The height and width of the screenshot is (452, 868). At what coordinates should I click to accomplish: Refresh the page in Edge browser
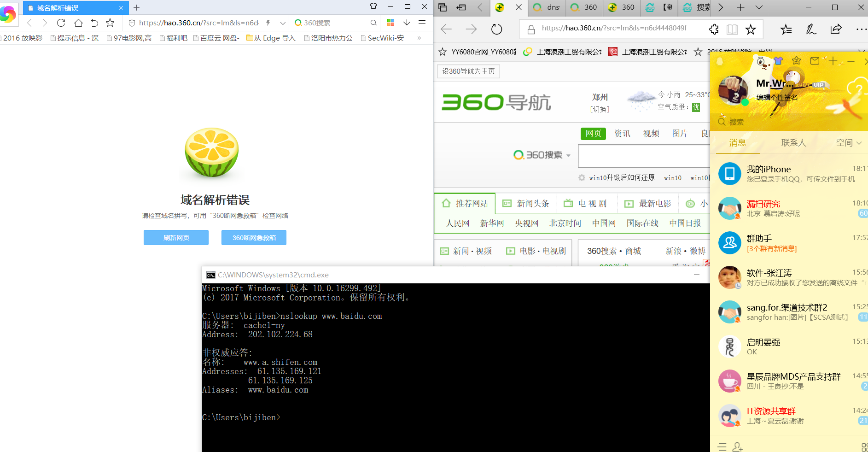point(496,29)
